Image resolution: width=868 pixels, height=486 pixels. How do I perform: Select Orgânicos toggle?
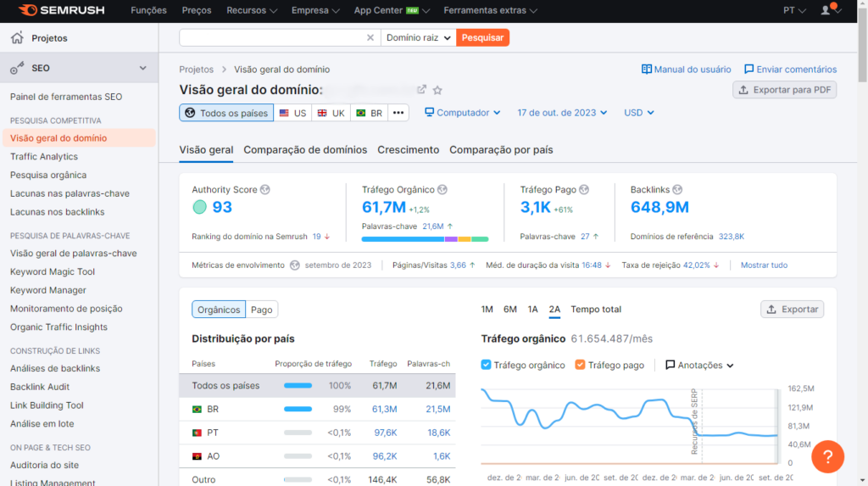[x=219, y=310]
